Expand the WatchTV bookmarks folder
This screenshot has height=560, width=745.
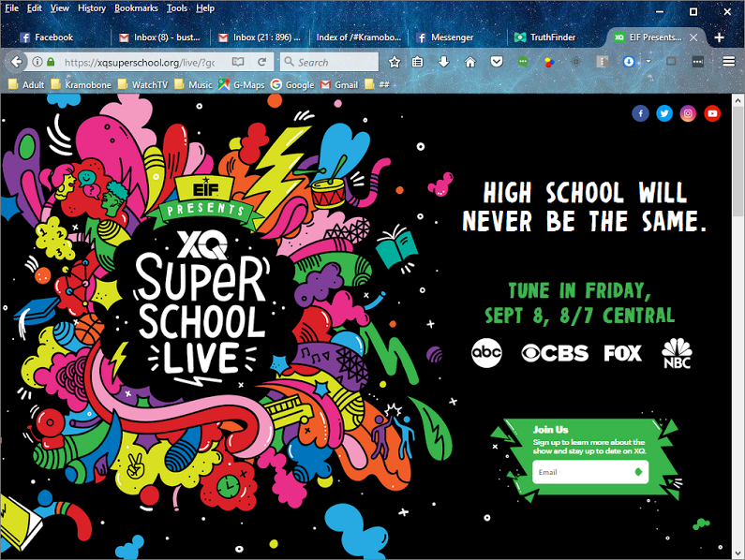tap(143, 84)
